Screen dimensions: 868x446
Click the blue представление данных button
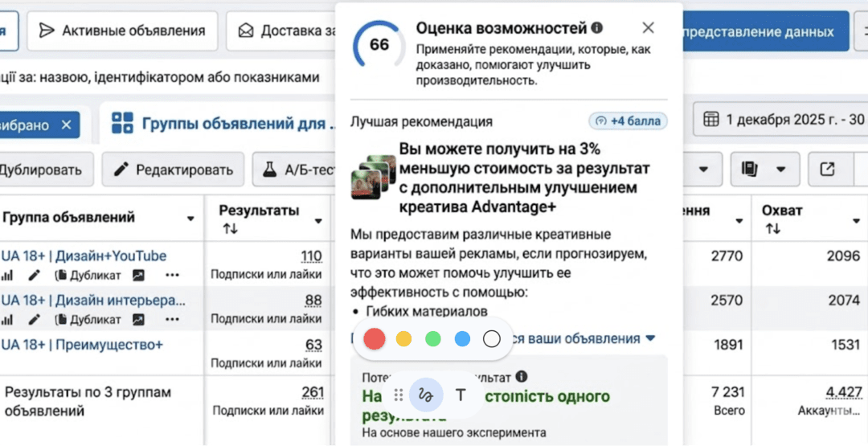pyautogui.click(x=766, y=31)
